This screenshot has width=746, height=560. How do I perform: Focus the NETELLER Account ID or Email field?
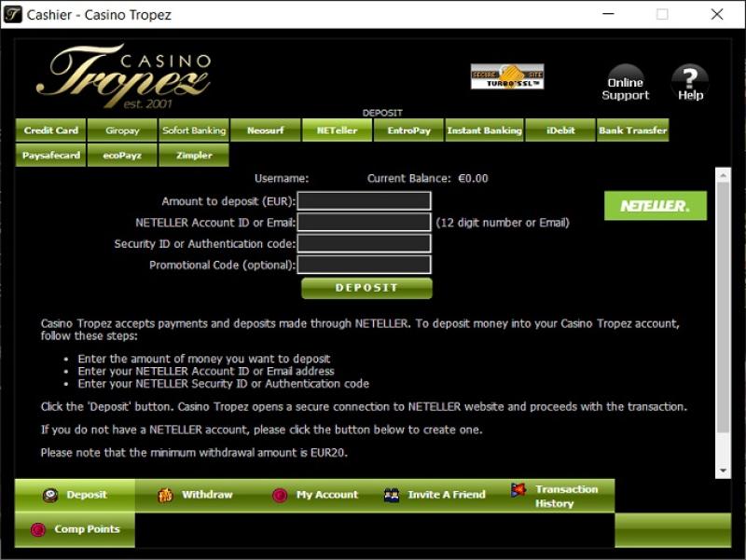pos(364,223)
